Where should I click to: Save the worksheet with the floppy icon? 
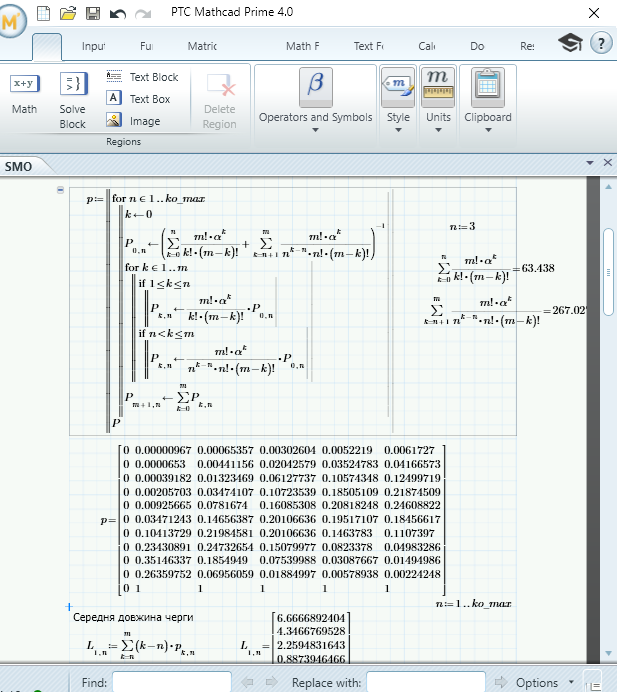click(92, 13)
